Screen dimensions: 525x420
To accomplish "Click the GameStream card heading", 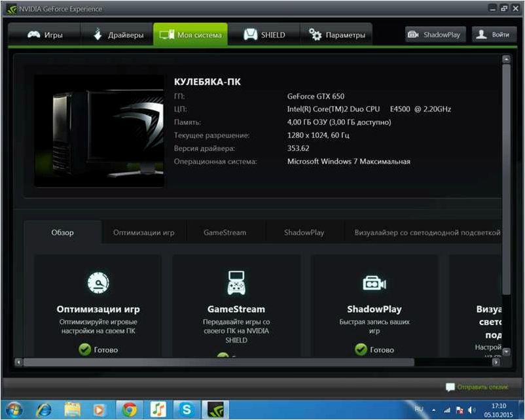I will [236, 309].
